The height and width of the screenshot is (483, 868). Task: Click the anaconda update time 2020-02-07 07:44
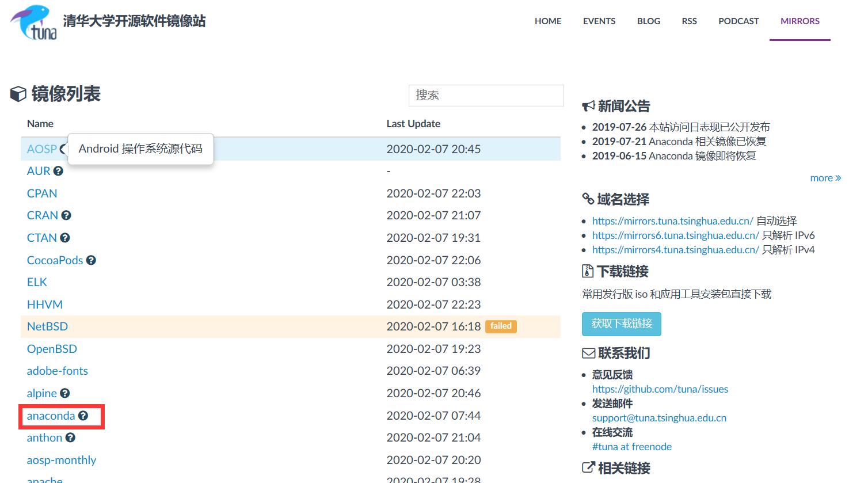point(433,416)
